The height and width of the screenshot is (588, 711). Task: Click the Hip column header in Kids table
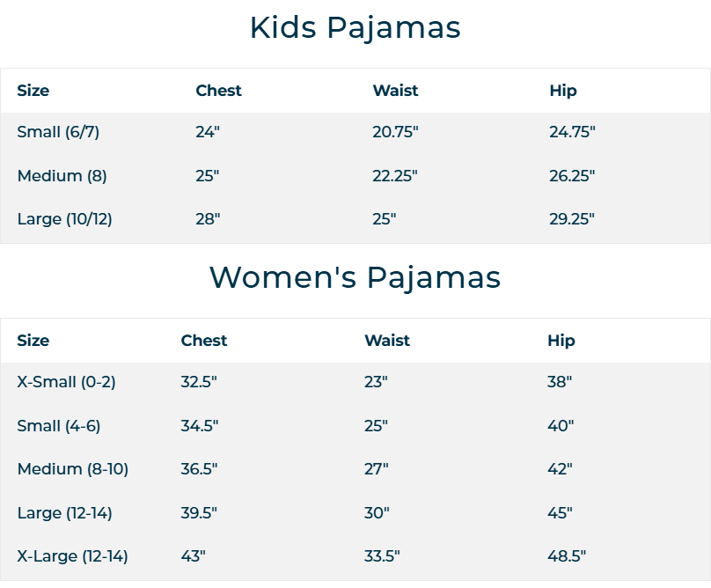coord(563,91)
